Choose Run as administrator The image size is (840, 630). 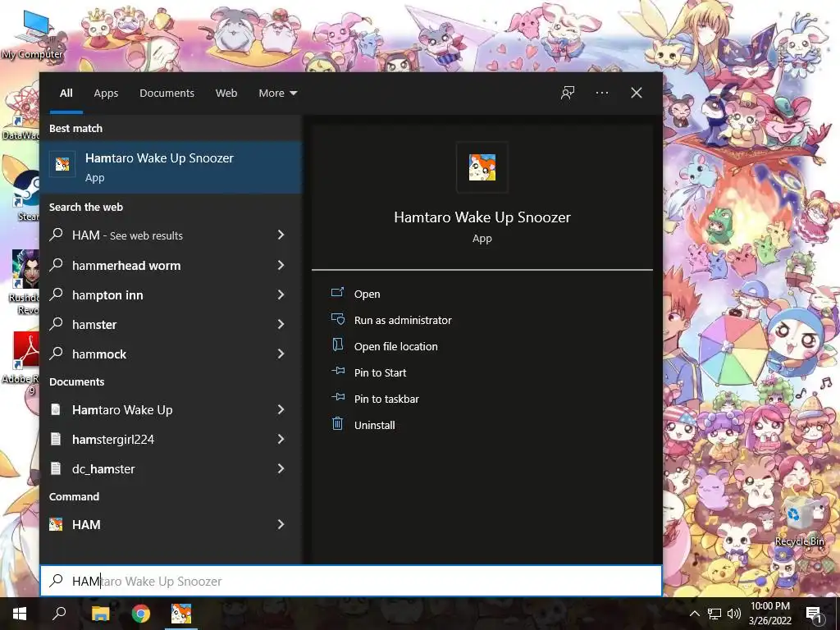(402, 320)
